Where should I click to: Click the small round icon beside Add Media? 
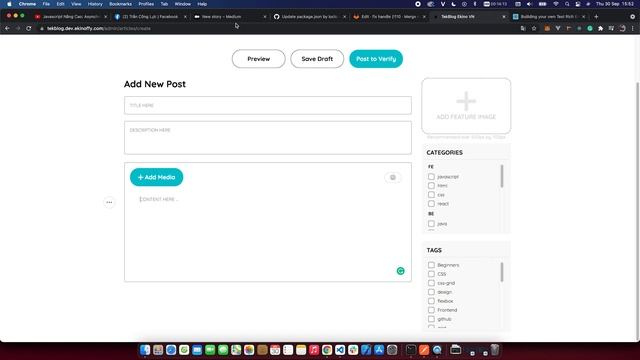393,178
